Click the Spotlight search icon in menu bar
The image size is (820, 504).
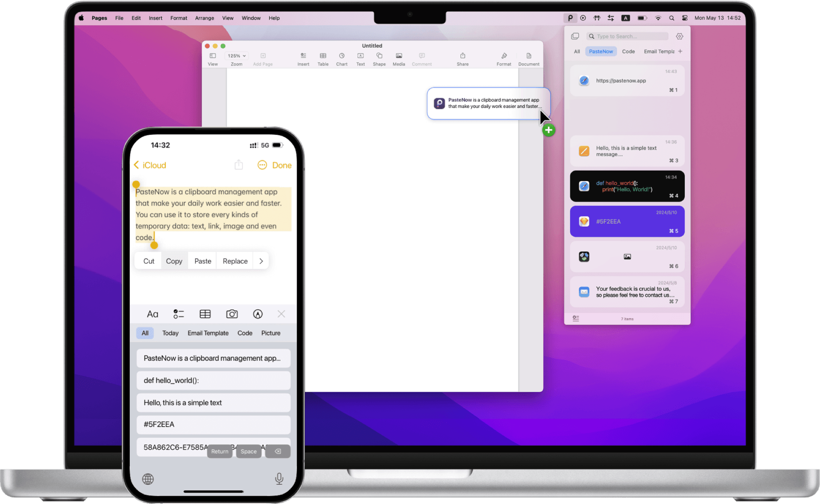(671, 18)
